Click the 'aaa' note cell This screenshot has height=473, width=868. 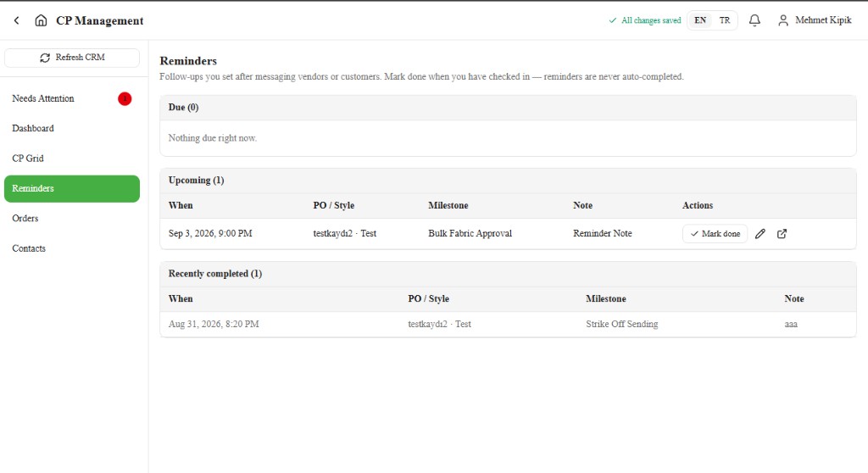point(791,324)
